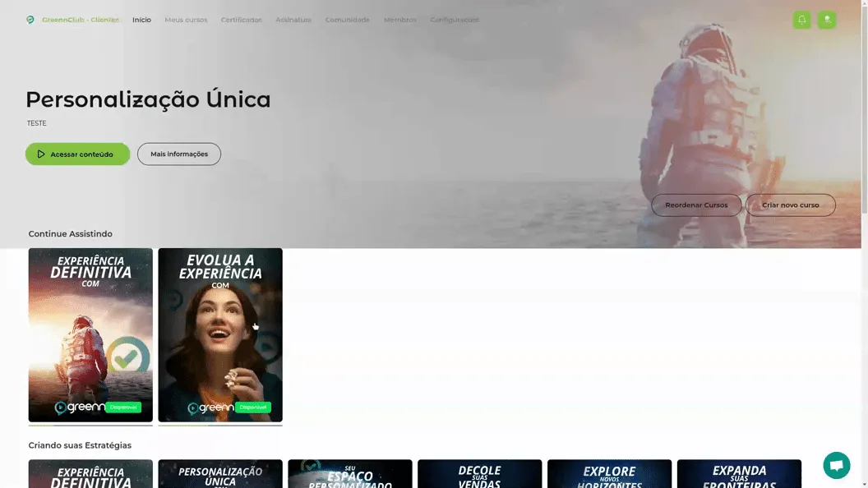Open the Decole suas Vendas course card

(480, 473)
